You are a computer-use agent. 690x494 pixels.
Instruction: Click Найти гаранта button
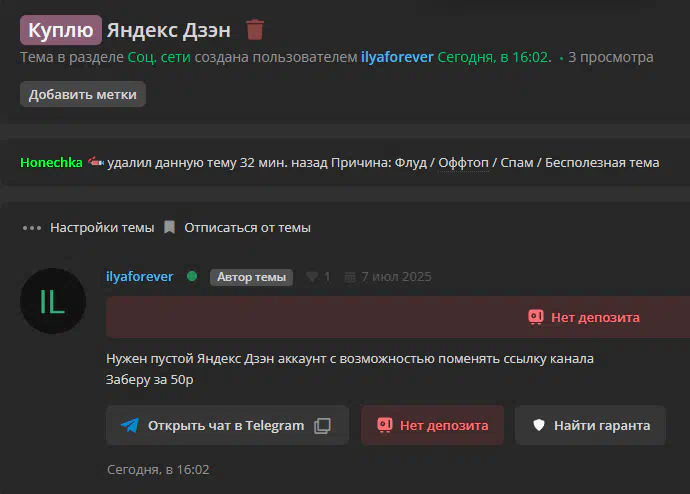point(590,425)
